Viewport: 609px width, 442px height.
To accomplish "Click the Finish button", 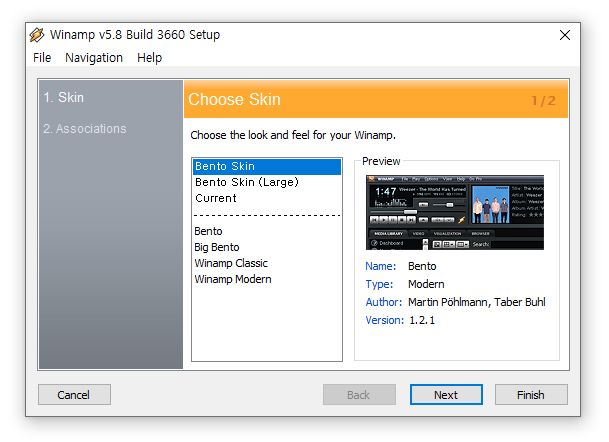I will pyautogui.click(x=531, y=395).
